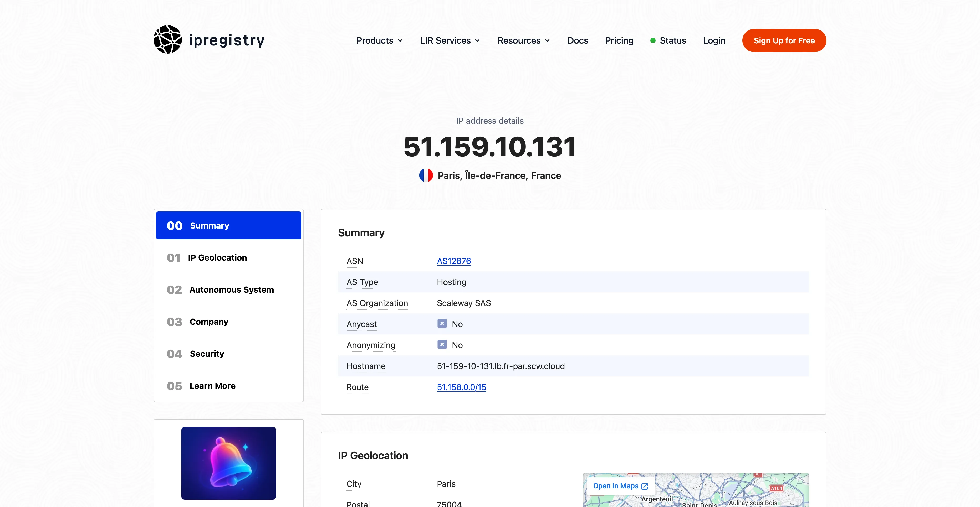Jump to 05 Learn More section
This screenshot has width=980, height=507.
pyautogui.click(x=229, y=386)
